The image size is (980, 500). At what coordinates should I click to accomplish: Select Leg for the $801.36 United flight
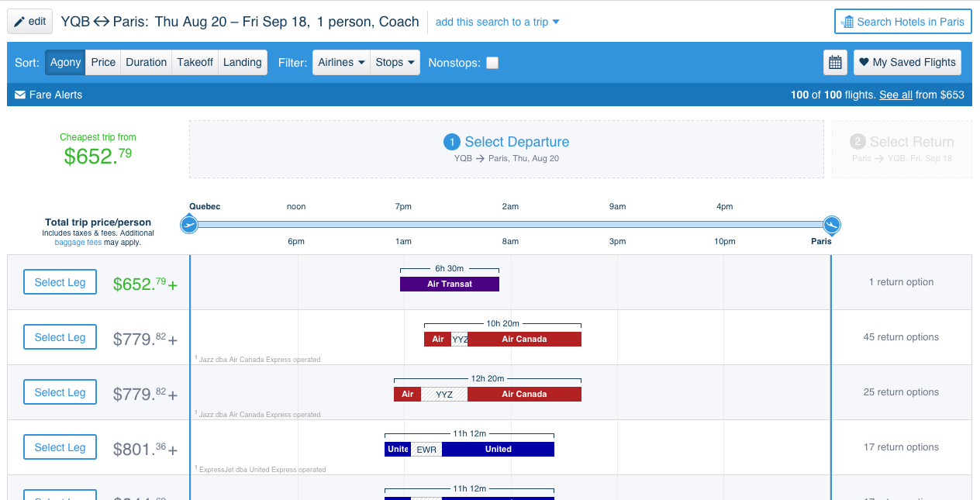coord(60,447)
